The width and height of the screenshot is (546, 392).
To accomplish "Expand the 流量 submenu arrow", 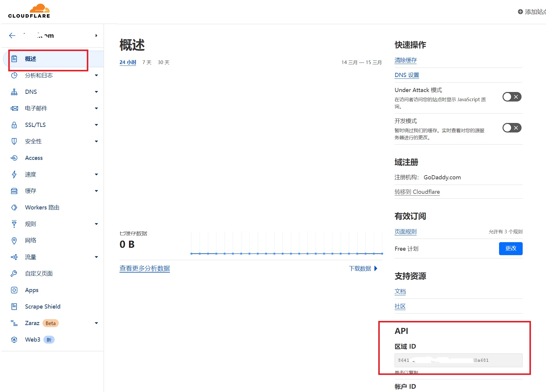I will pyautogui.click(x=96, y=257).
